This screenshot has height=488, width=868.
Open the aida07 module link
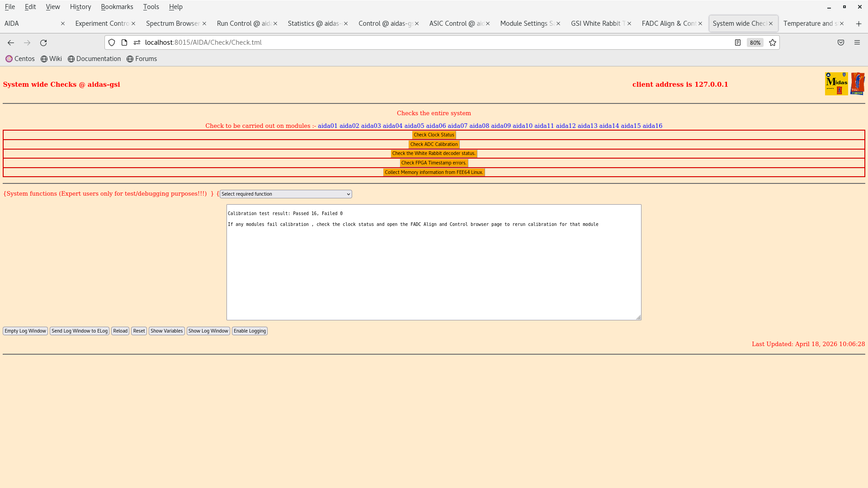(457, 126)
